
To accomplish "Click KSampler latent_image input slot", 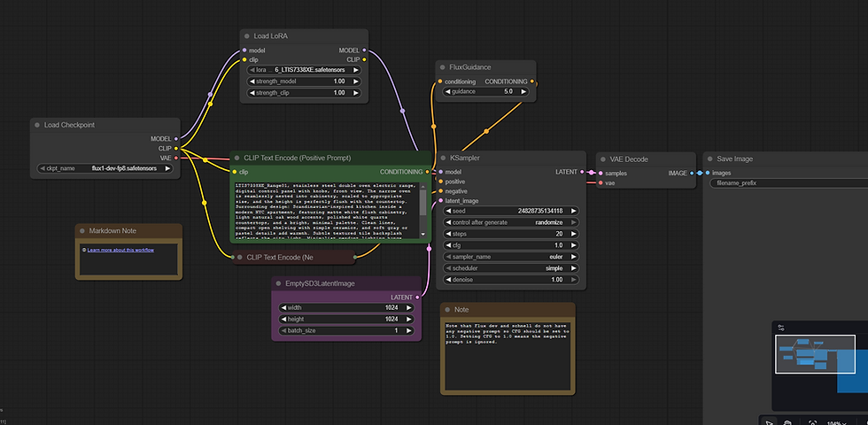I will point(441,201).
